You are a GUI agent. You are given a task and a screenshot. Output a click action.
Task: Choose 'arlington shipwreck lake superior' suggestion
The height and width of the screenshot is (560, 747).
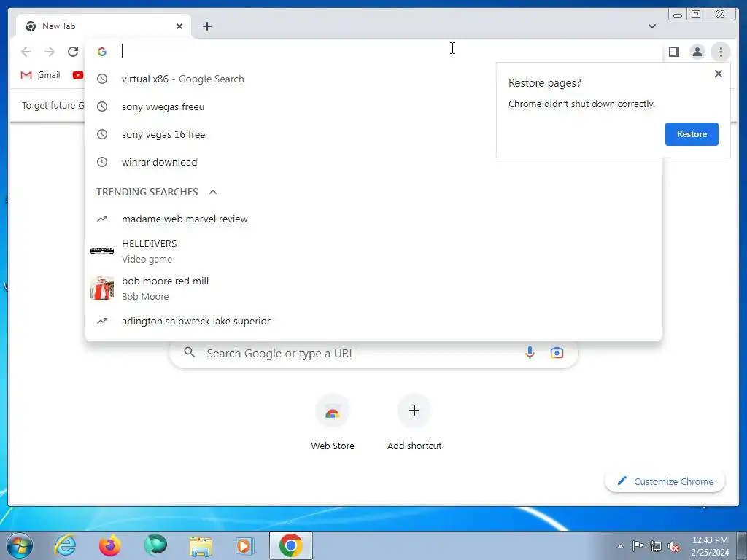pos(373,321)
